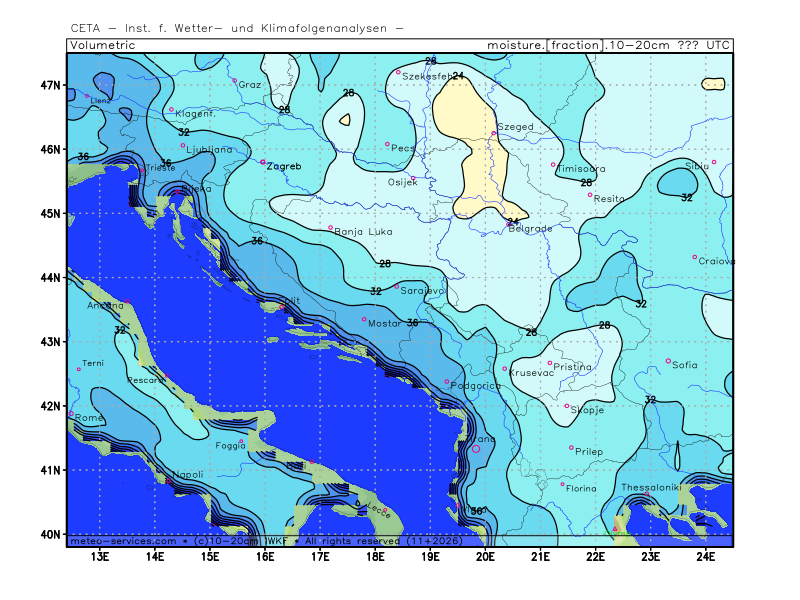Click the Mostar city marker
This screenshot has width=800, height=600.
363,319
